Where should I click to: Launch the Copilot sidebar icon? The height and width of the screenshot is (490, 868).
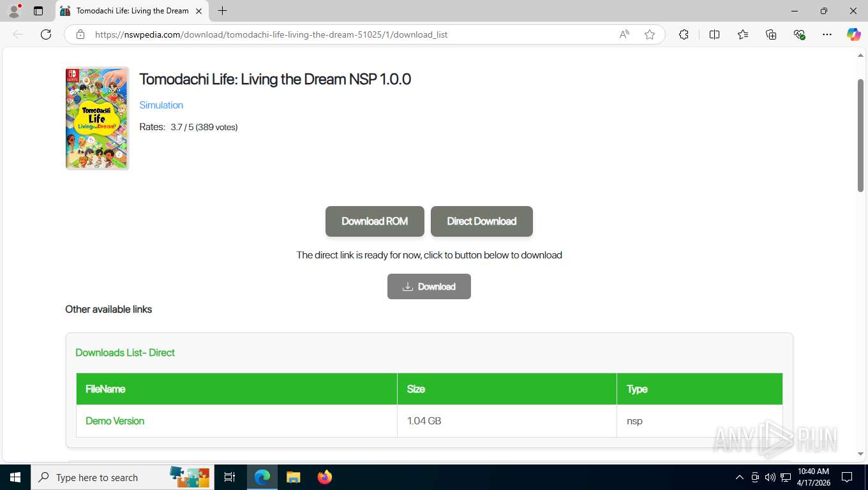pos(853,34)
